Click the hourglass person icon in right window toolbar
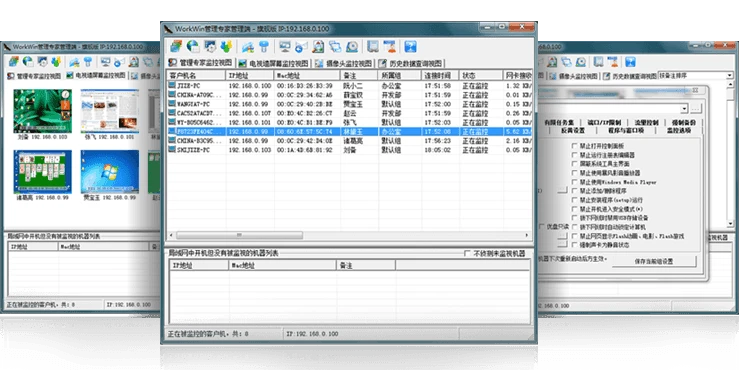This screenshot has height=370, width=739. [612, 61]
